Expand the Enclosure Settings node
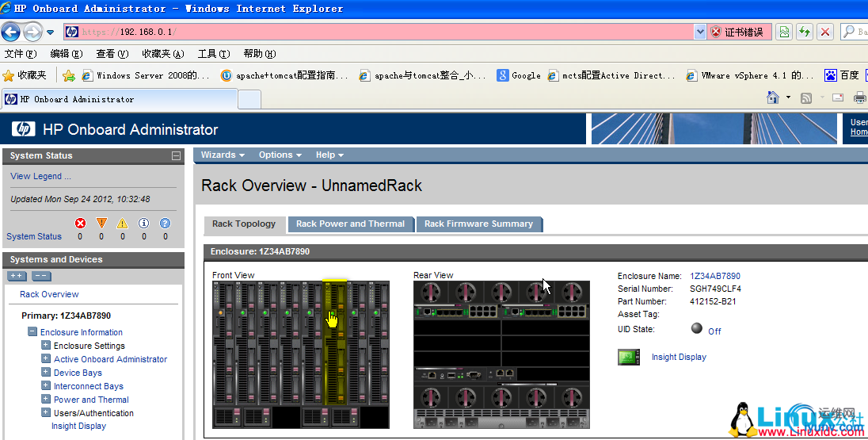Image resolution: width=868 pixels, height=440 pixels. (46, 345)
